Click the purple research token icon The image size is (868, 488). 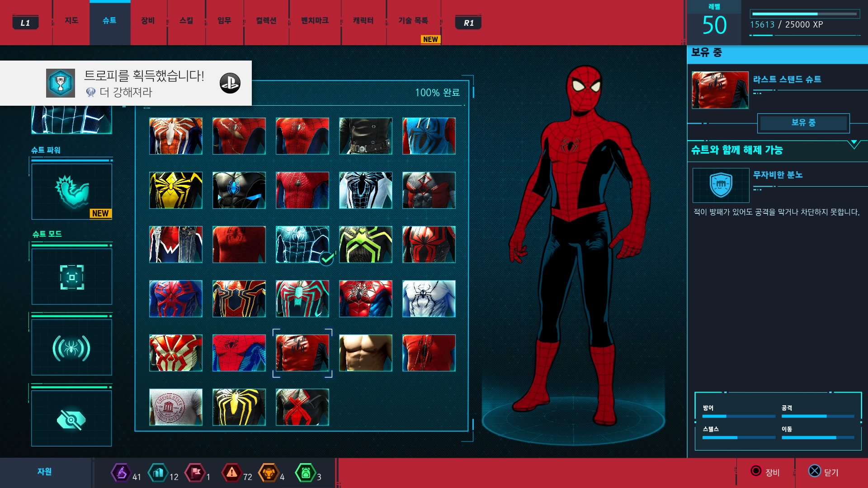(121, 473)
